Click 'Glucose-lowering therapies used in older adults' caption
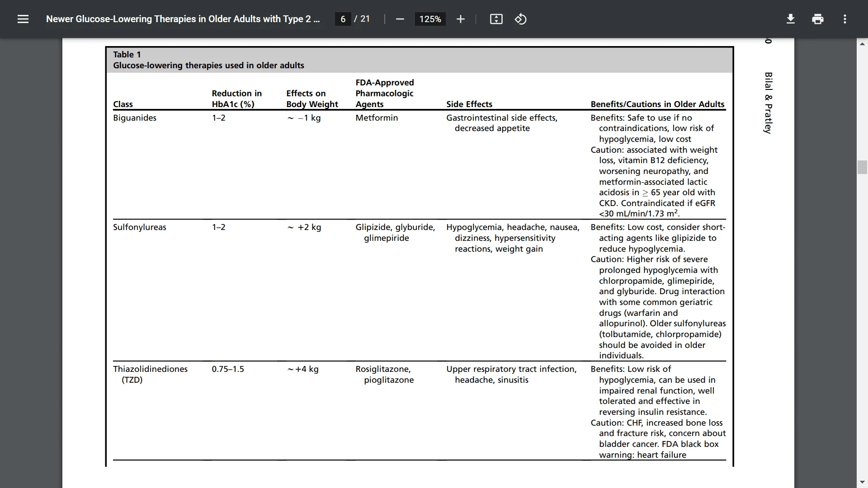 coord(208,66)
